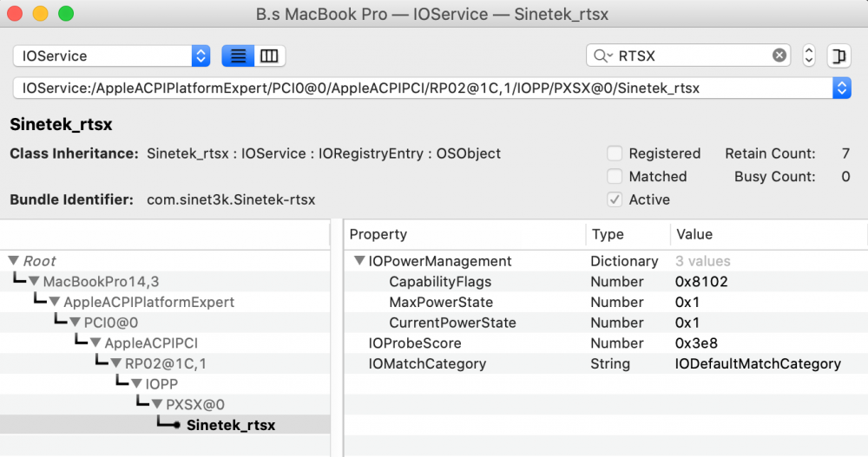
Task: Click the '3 values' dictionary summary
Action: 702,261
